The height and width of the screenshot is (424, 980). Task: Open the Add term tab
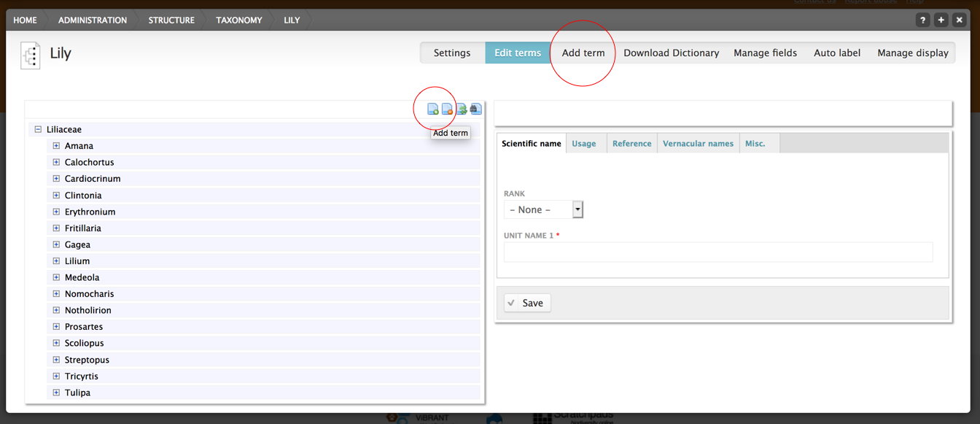click(x=583, y=53)
